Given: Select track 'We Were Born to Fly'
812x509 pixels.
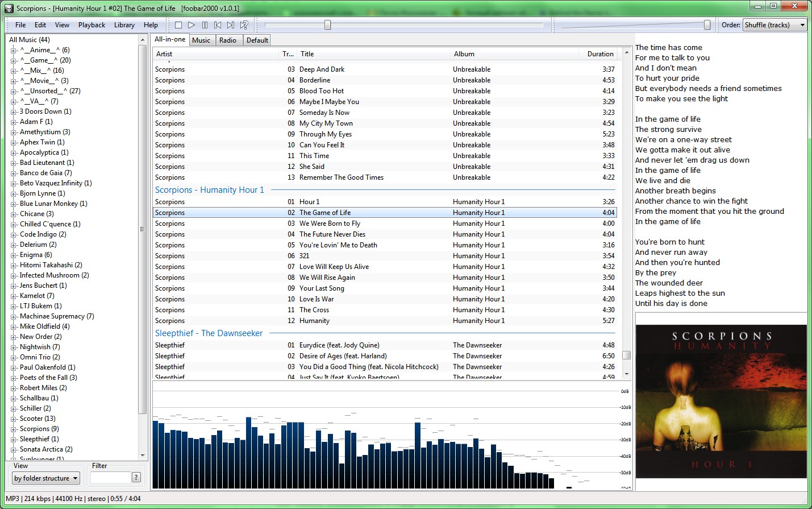Looking at the screenshot, I should [x=385, y=224].
